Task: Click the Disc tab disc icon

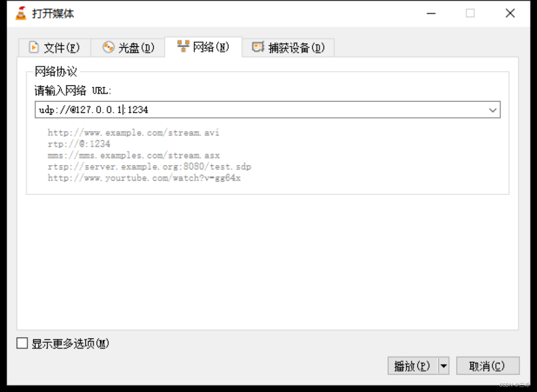Action: pyautogui.click(x=108, y=47)
